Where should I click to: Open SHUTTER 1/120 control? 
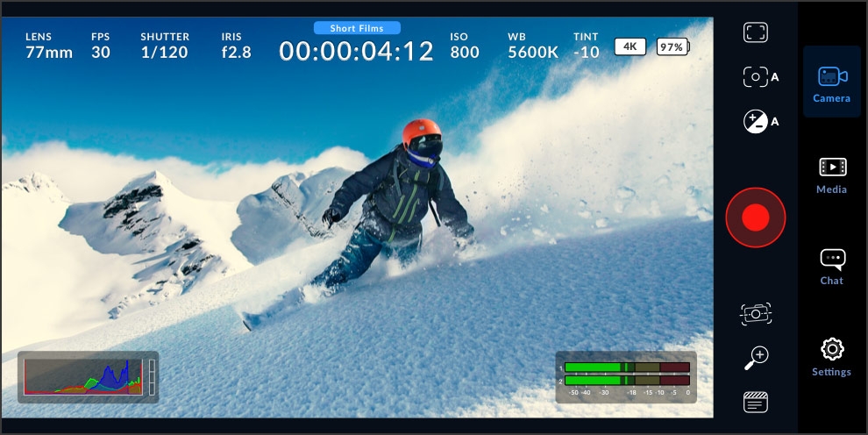(165, 46)
